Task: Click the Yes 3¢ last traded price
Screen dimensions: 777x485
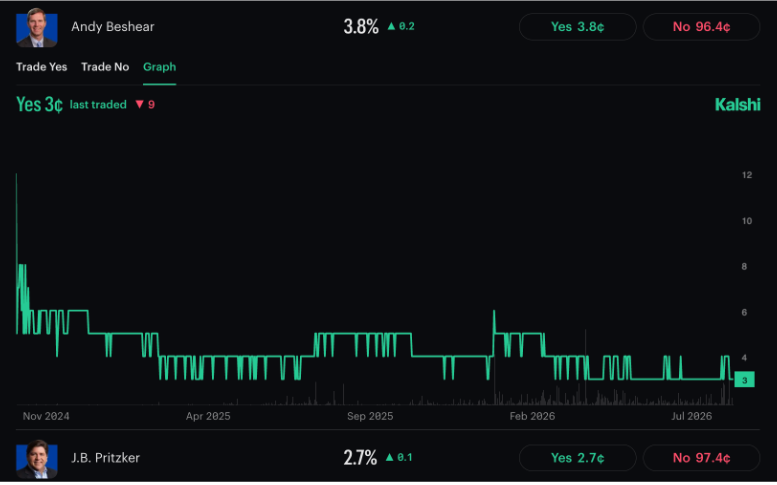Action: [x=40, y=105]
